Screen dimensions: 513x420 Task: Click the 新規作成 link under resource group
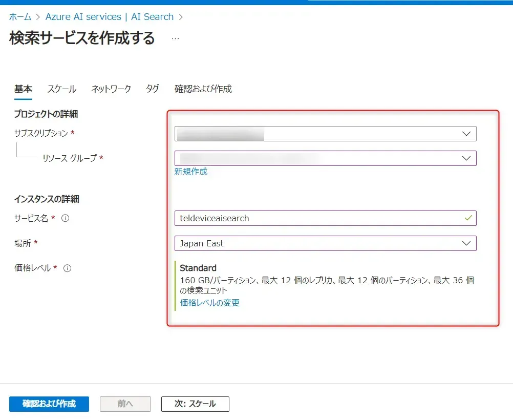(x=190, y=172)
